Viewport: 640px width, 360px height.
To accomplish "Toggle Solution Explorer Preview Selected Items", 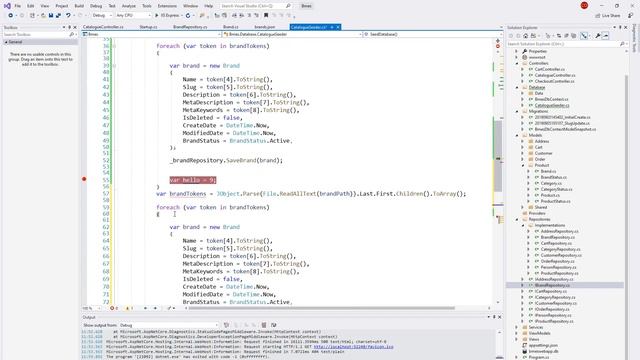I will pos(606,36).
